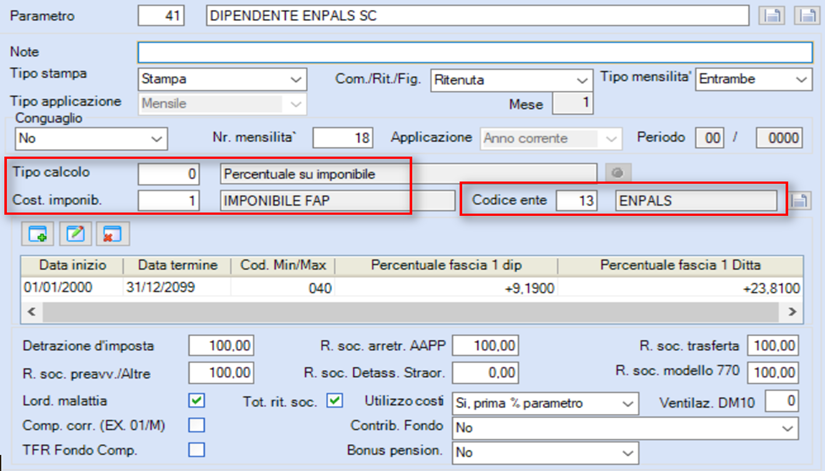
Task: Click the Data termine column header
Action: click(177, 265)
